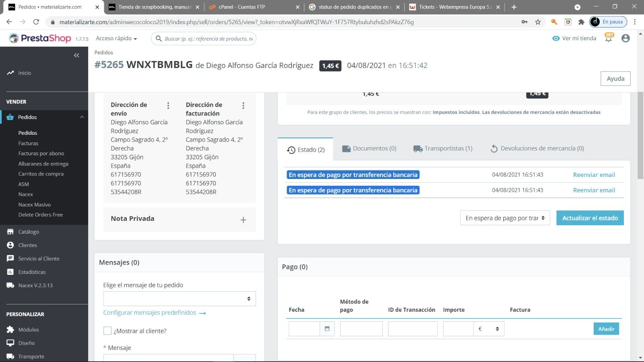Click Transporte truck icon in sidebar
The height and width of the screenshot is (362, 644).
point(10,356)
